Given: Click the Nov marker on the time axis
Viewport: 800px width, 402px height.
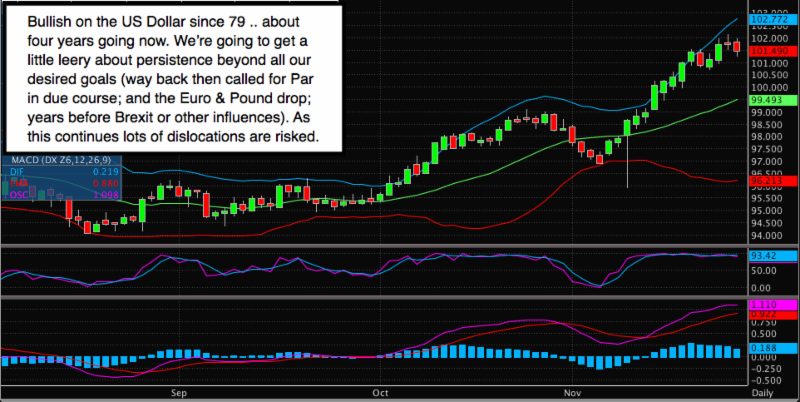Looking at the screenshot, I should coord(572,394).
